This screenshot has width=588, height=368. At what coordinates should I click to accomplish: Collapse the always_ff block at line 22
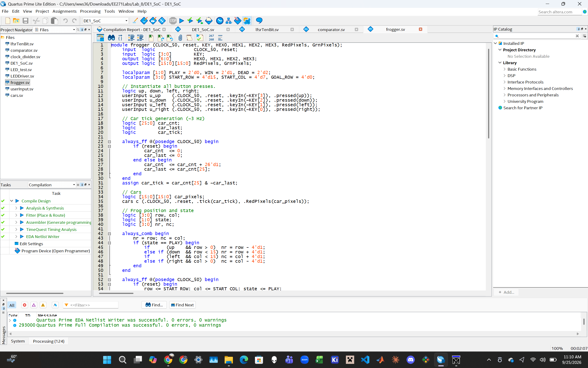[109, 142]
